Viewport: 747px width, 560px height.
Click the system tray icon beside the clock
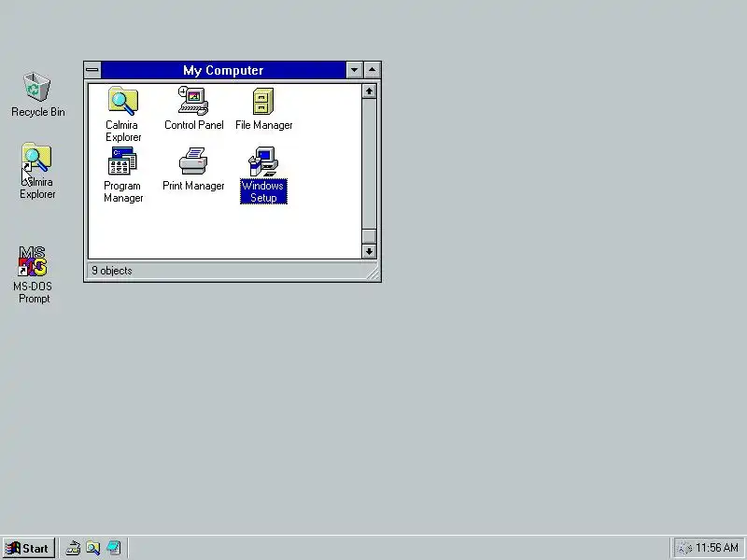(684, 549)
